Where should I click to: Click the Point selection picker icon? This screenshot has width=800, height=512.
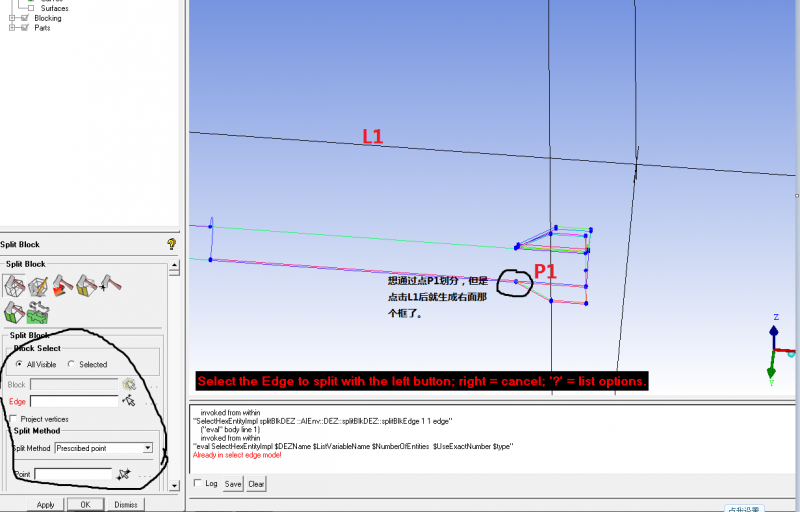coord(123,474)
